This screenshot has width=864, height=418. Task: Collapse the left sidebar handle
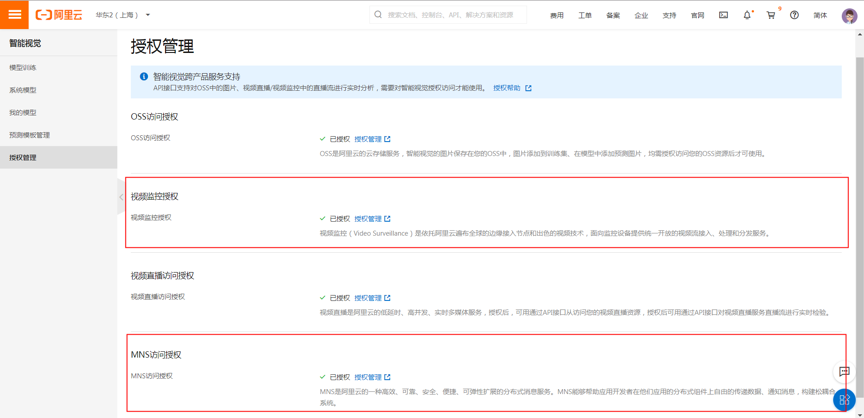121,197
